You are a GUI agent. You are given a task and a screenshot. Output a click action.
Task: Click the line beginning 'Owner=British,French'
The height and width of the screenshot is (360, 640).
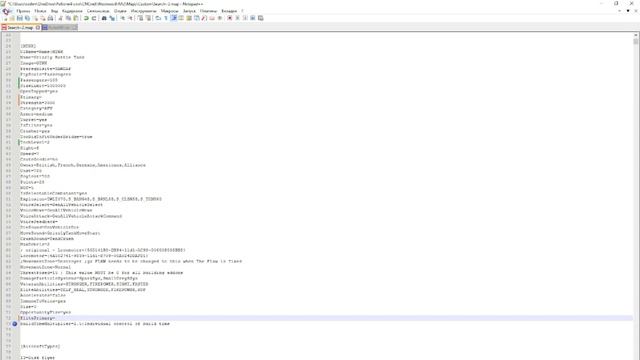[83, 165]
